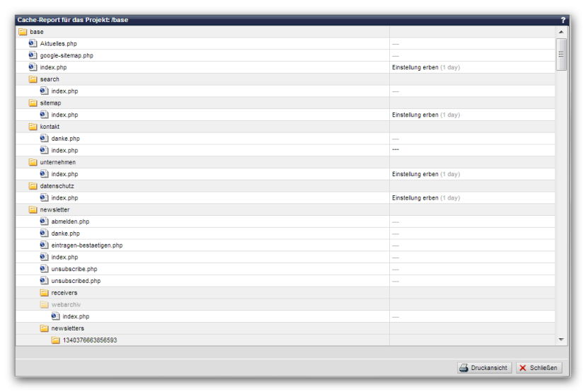Click the 1340376663856593 folder icon
This screenshot has width=586, height=392.
[x=55, y=340]
